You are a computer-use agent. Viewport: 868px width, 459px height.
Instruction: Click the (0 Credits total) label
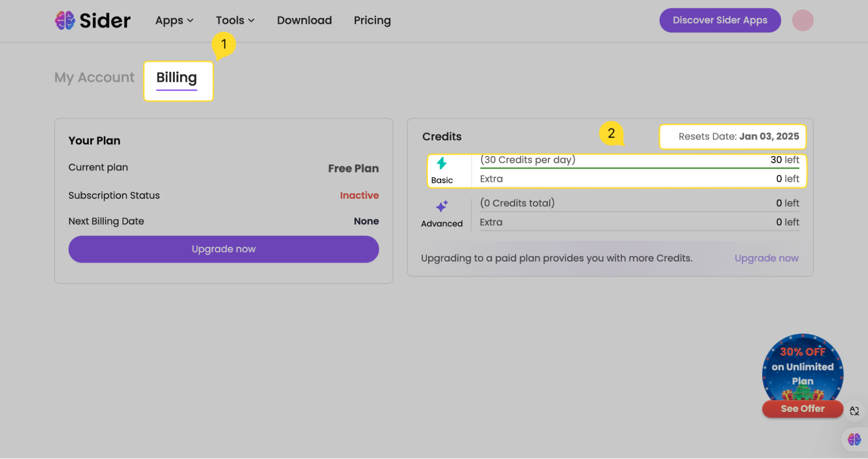coord(517,203)
